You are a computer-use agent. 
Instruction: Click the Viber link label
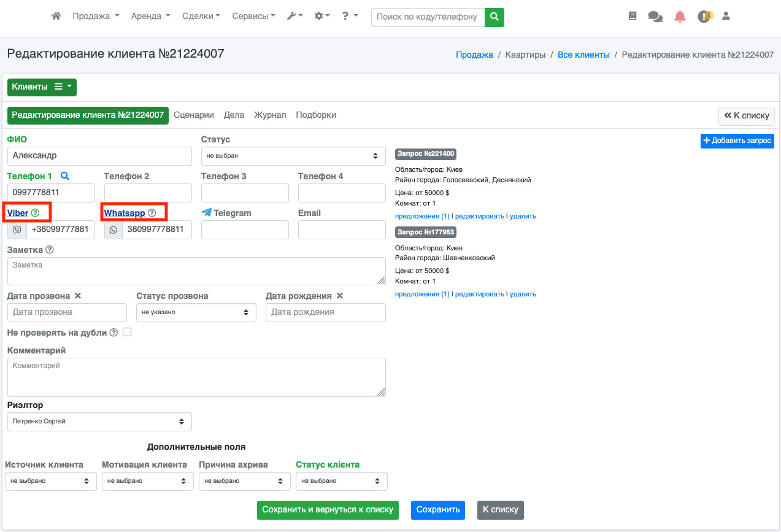pyautogui.click(x=18, y=213)
